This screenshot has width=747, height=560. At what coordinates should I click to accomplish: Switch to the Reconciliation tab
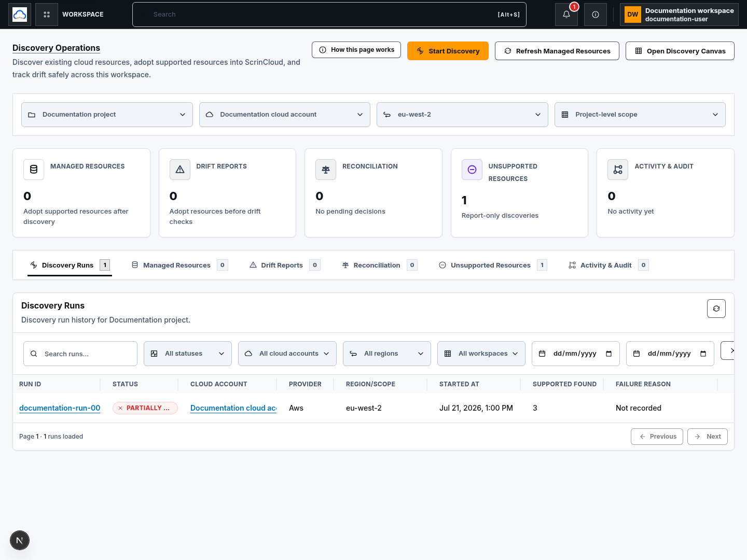tap(379, 265)
